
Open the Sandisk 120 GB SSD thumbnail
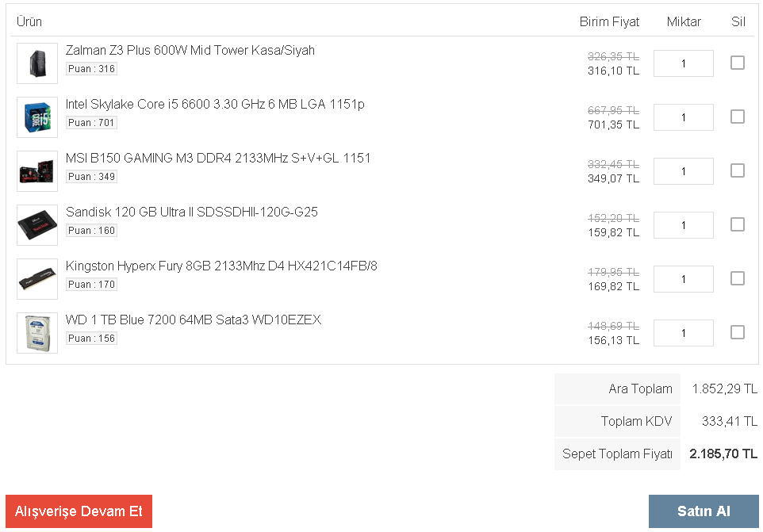pos(37,225)
